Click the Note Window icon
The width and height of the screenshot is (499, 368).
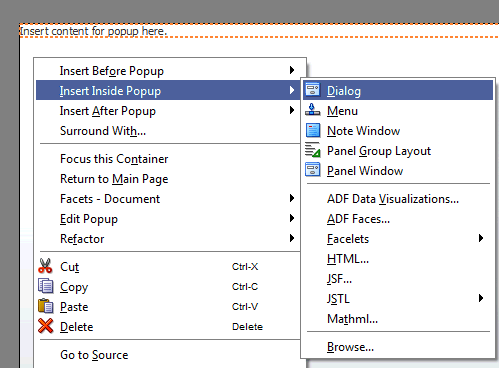pos(313,130)
